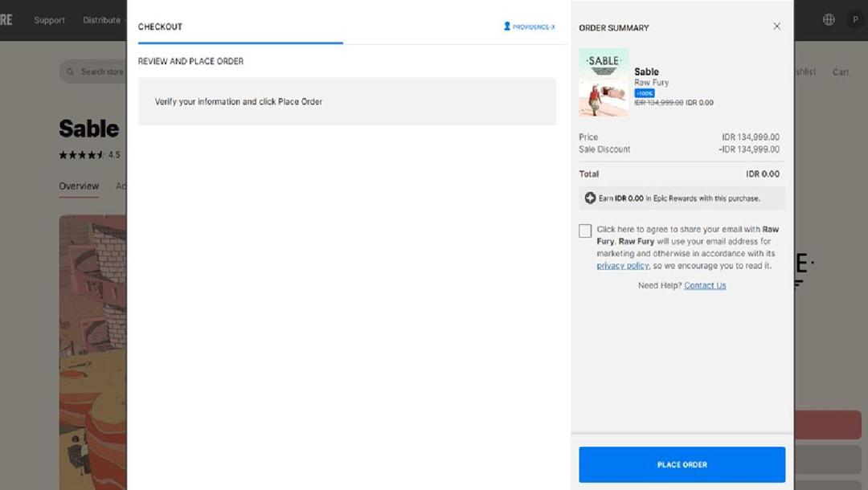Tick the share email with Raw Fury checkbox
The height and width of the screenshot is (490, 868).
(x=585, y=231)
